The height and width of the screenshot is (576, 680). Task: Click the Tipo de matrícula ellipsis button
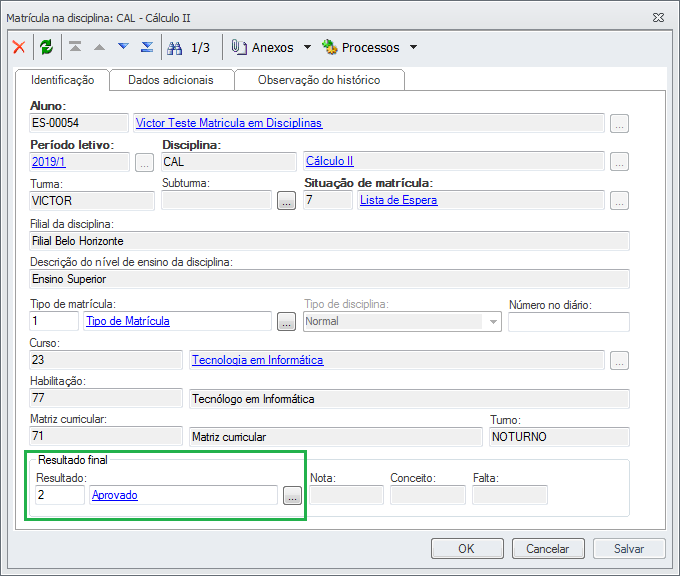pos(286,322)
